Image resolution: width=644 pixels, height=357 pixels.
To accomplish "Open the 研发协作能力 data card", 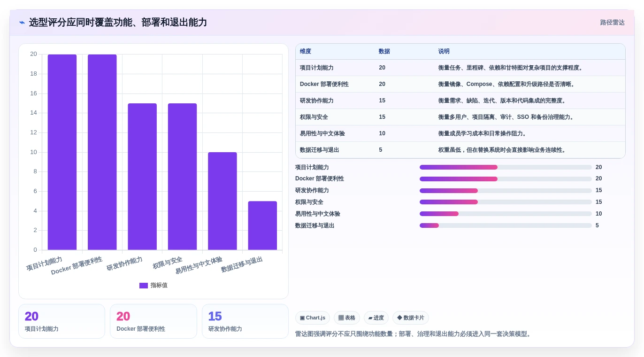I will click(x=245, y=321).
